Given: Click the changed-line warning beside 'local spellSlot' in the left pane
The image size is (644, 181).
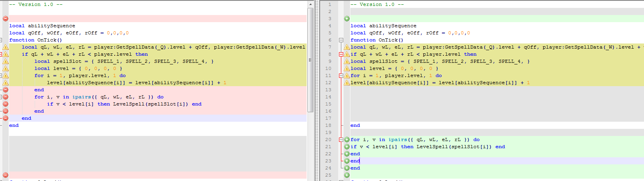Looking at the screenshot, I should 6,61.
